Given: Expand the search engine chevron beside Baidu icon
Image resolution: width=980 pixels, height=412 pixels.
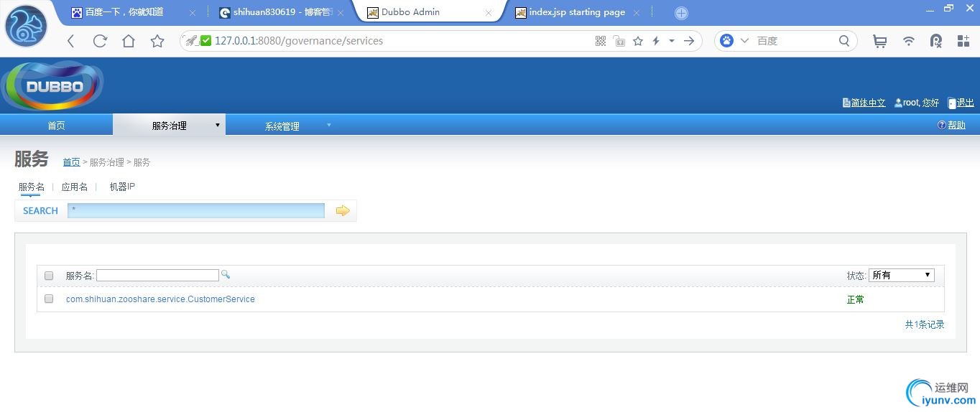Looking at the screenshot, I should [x=744, y=41].
